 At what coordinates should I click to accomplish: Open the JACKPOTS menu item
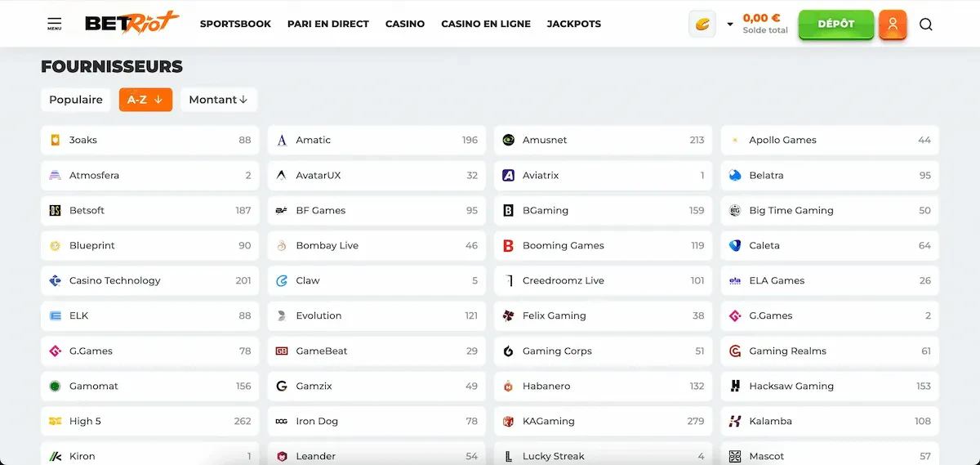point(574,24)
